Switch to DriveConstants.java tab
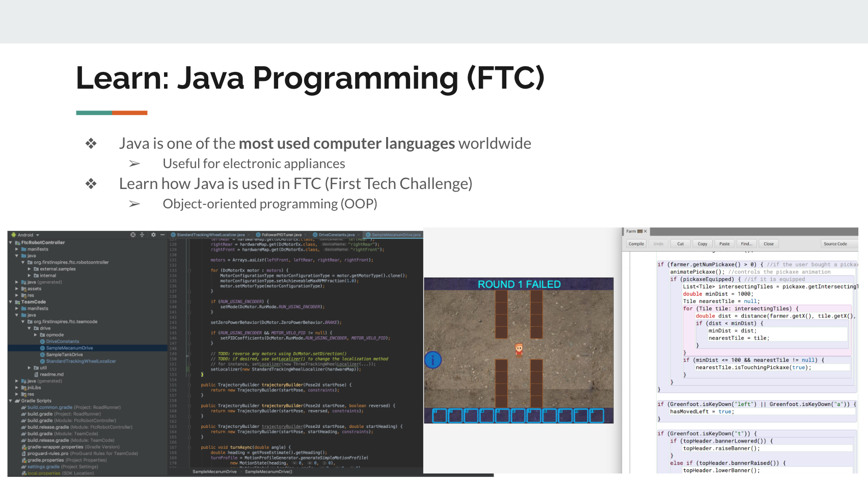The height and width of the screenshot is (485, 868). pyautogui.click(x=336, y=235)
